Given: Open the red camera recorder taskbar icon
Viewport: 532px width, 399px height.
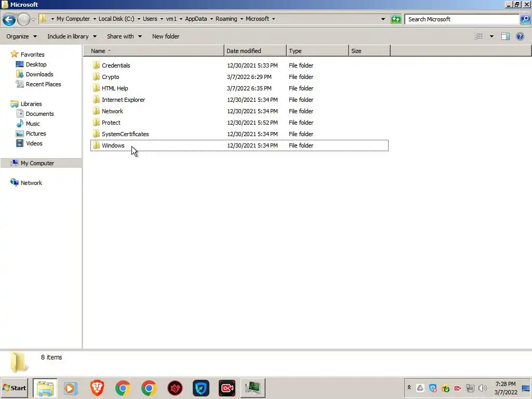Looking at the screenshot, I should pyautogui.click(x=227, y=388).
